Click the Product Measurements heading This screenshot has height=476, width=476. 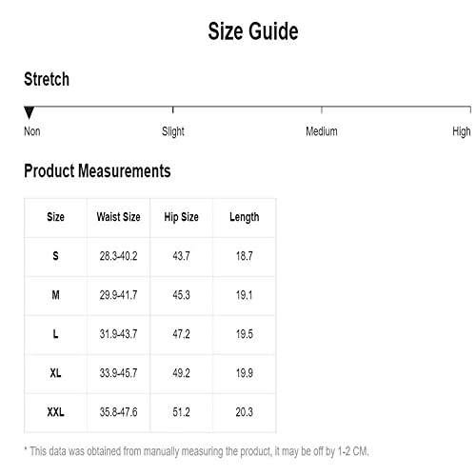97,170
